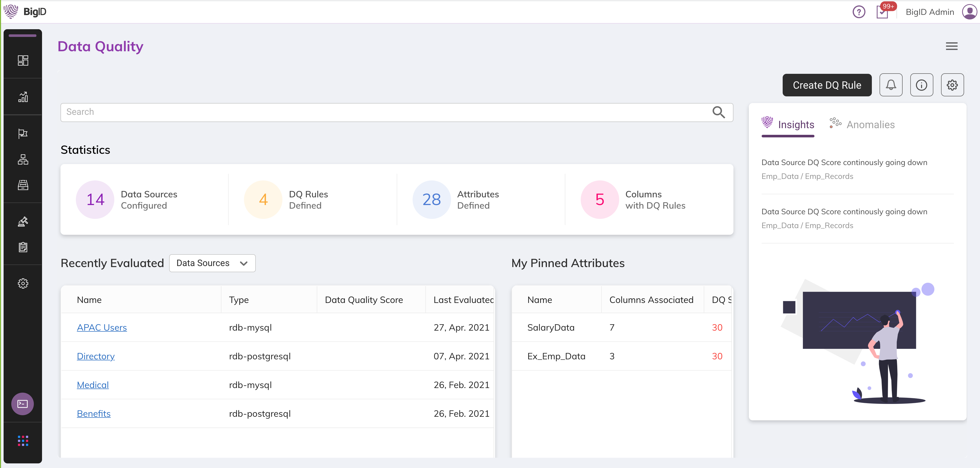Open the colorful apps grid icon
The width and height of the screenshot is (980, 468).
pyautogui.click(x=23, y=441)
